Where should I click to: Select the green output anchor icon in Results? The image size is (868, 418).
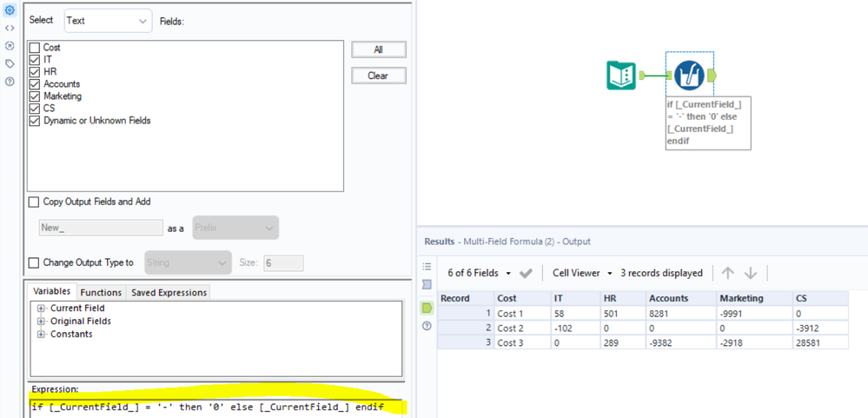click(x=427, y=308)
